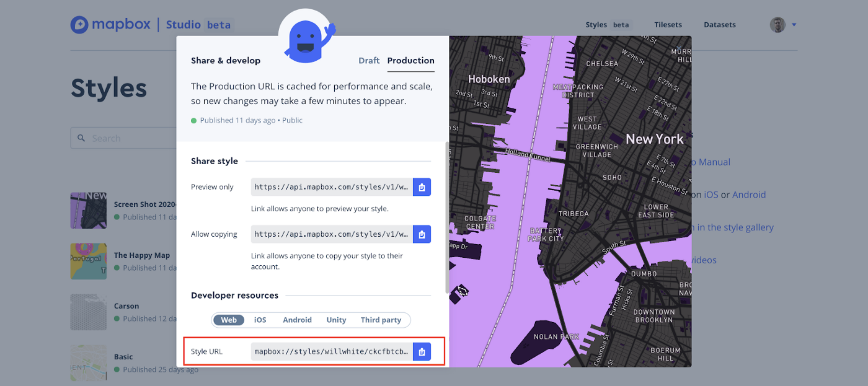Open the Tilesets navigation item

[668, 25]
